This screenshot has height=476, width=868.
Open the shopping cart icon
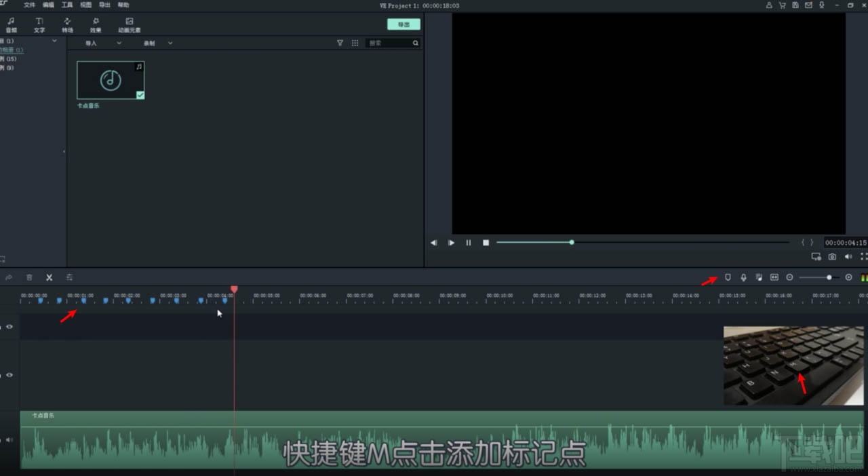click(782, 5)
